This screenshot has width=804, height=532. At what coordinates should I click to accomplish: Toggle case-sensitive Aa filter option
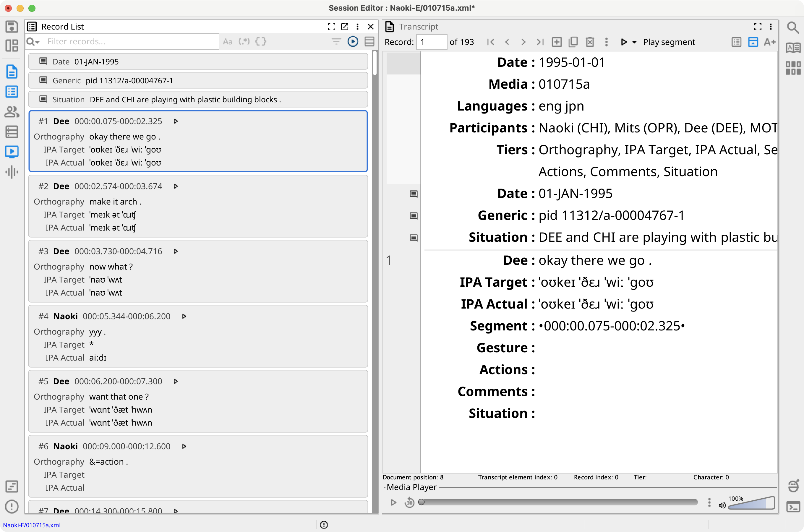click(228, 41)
